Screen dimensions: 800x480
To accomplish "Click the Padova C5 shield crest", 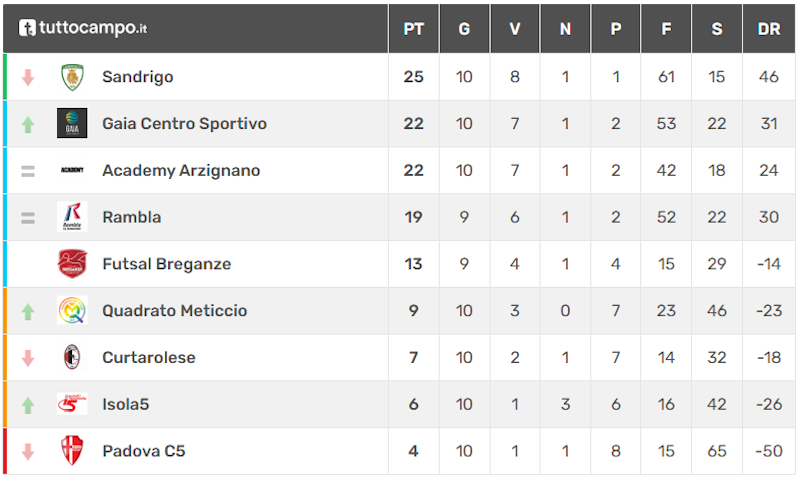I will 72,451.
